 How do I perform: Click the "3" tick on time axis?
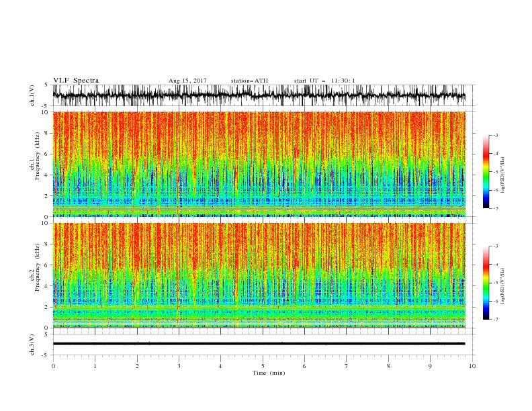point(179,366)
